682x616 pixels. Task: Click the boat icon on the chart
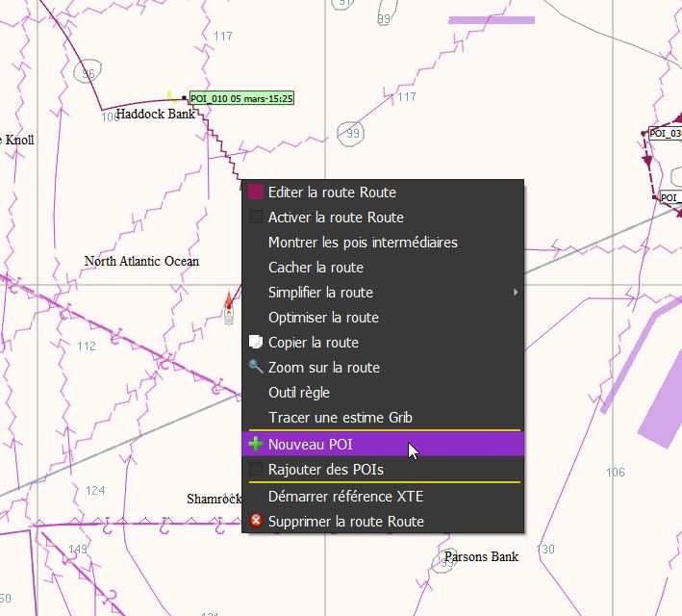(x=229, y=307)
